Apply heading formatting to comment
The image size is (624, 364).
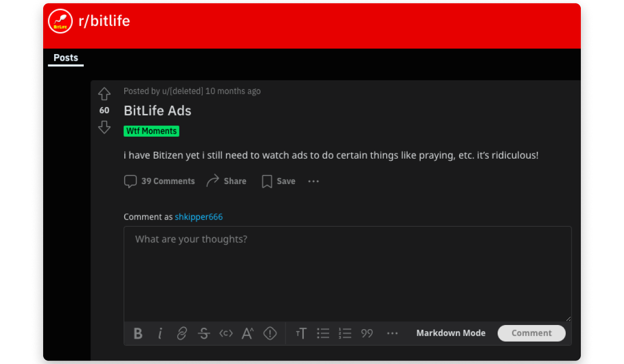tap(301, 333)
